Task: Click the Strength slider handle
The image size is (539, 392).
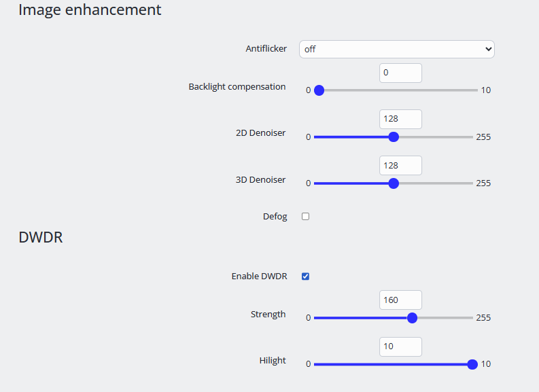Action: 412,318
